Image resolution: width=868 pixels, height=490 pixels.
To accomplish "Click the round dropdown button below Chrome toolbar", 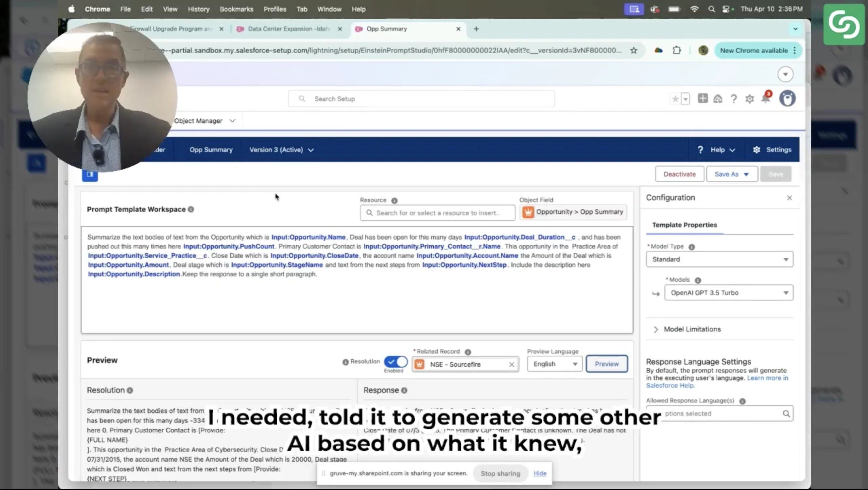I will coord(785,74).
